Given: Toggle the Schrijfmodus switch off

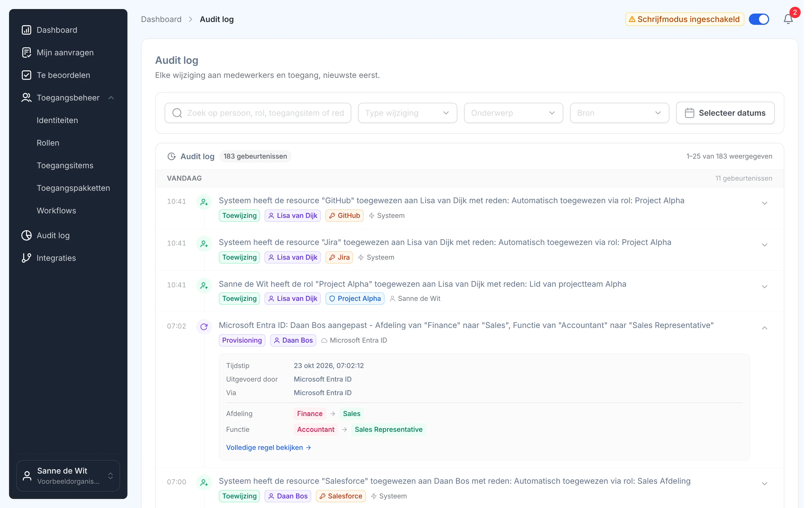Looking at the screenshot, I should click(x=759, y=19).
